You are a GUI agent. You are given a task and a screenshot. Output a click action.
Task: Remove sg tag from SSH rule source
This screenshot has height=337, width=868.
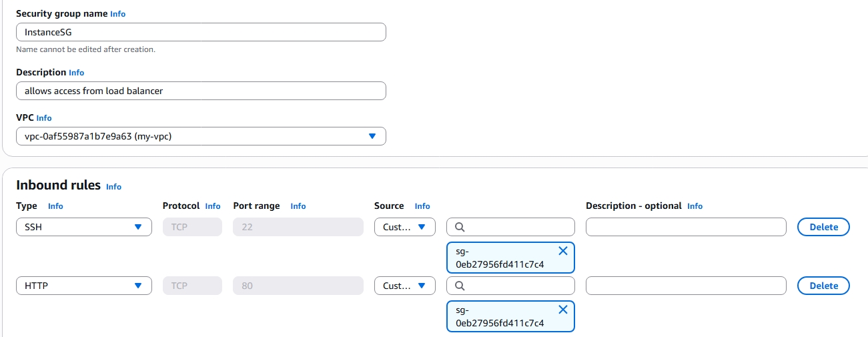pyautogui.click(x=562, y=251)
